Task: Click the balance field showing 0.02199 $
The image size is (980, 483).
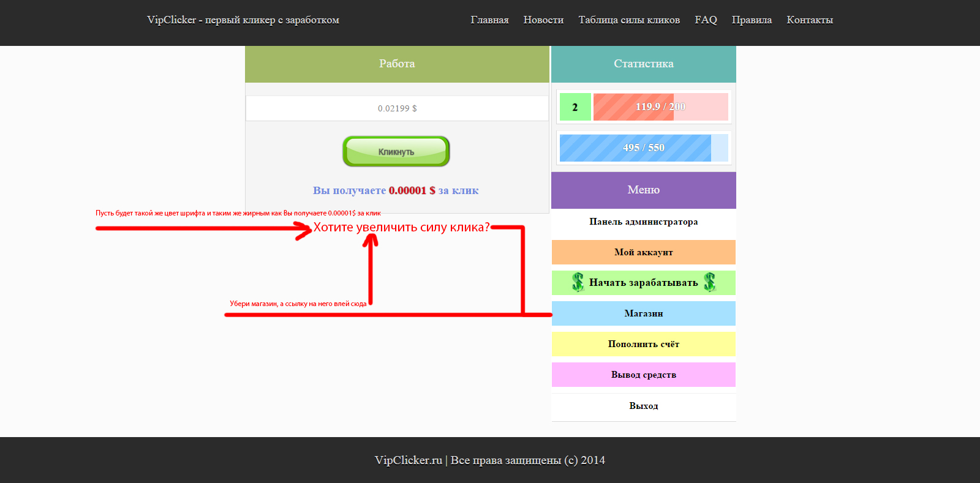Action: (397, 108)
